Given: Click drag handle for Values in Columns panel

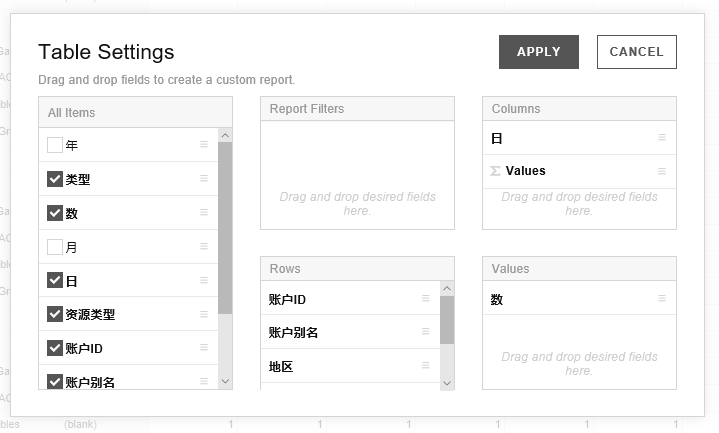Looking at the screenshot, I should pos(661,171).
